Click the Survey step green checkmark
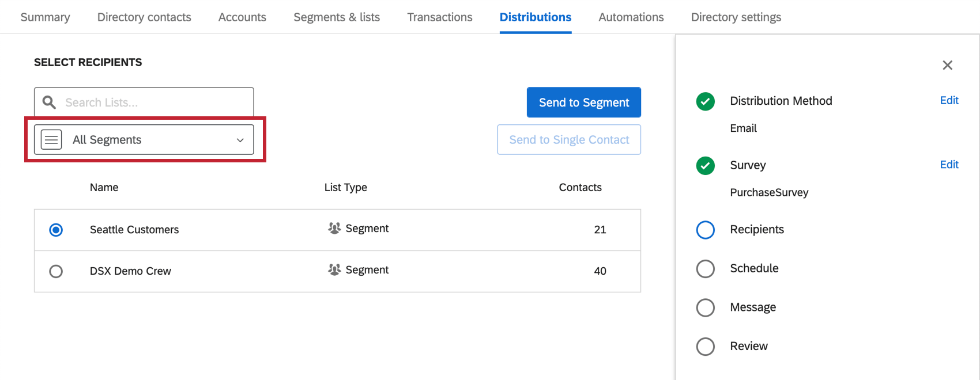The height and width of the screenshot is (380, 980). point(705,166)
